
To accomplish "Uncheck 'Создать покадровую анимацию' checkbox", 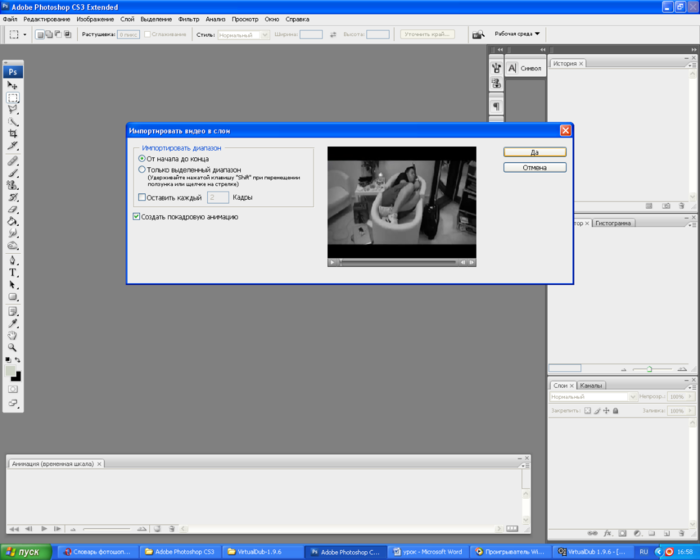I will (x=136, y=217).
